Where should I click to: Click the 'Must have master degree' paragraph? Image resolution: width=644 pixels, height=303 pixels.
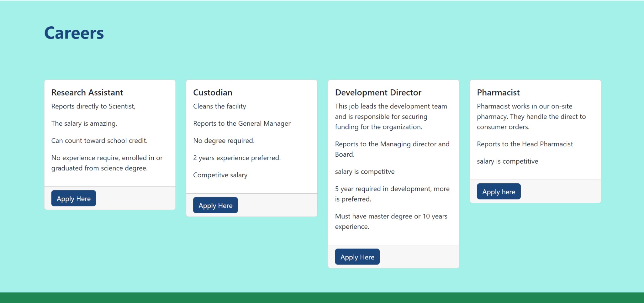click(391, 221)
